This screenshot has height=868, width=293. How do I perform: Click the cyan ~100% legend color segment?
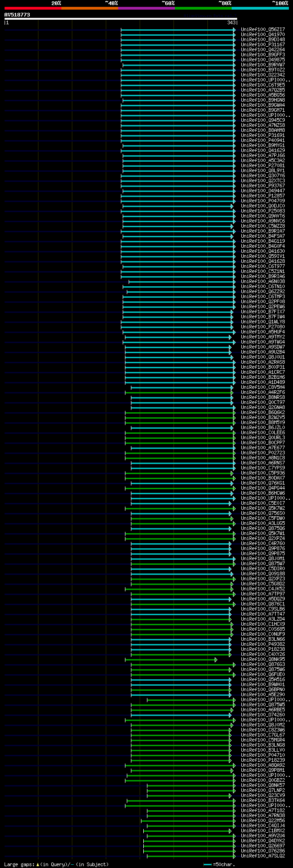260,8
